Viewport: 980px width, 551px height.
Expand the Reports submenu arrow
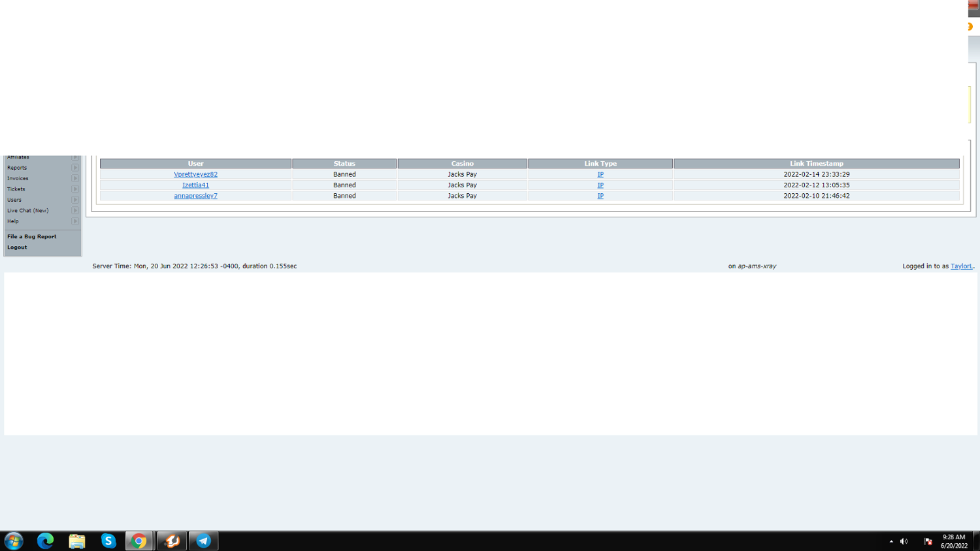75,168
